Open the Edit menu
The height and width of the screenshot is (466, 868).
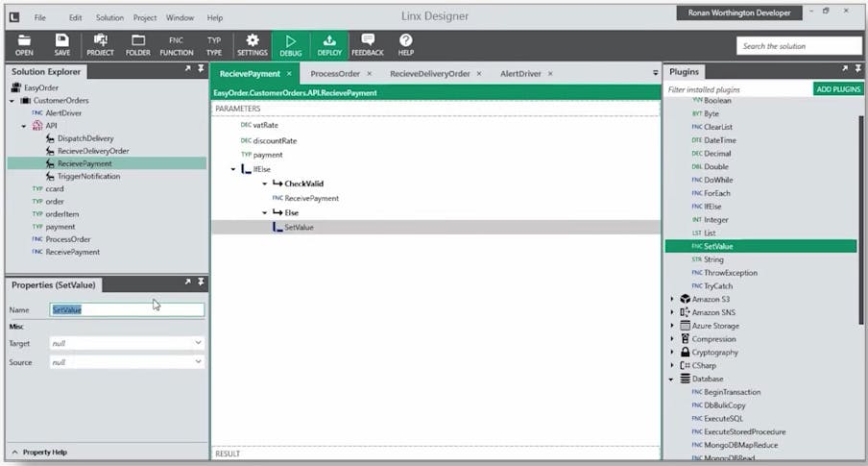coord(75,17)
